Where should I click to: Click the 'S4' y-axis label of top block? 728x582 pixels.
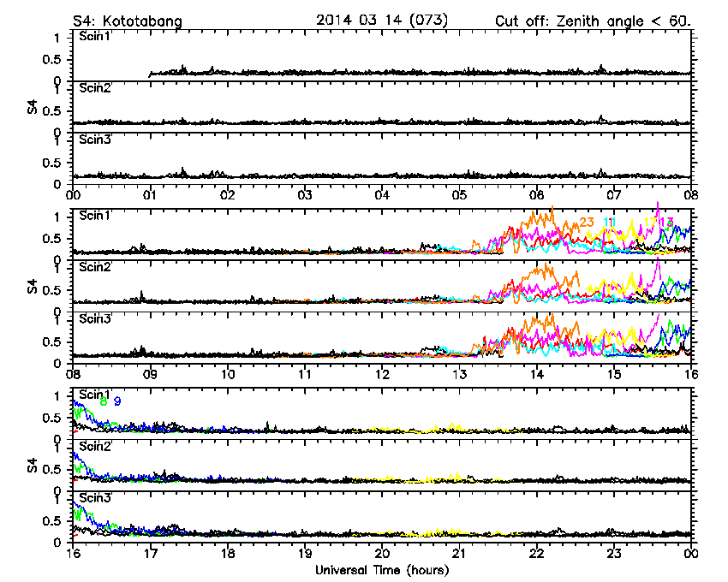tap(32, 107)
